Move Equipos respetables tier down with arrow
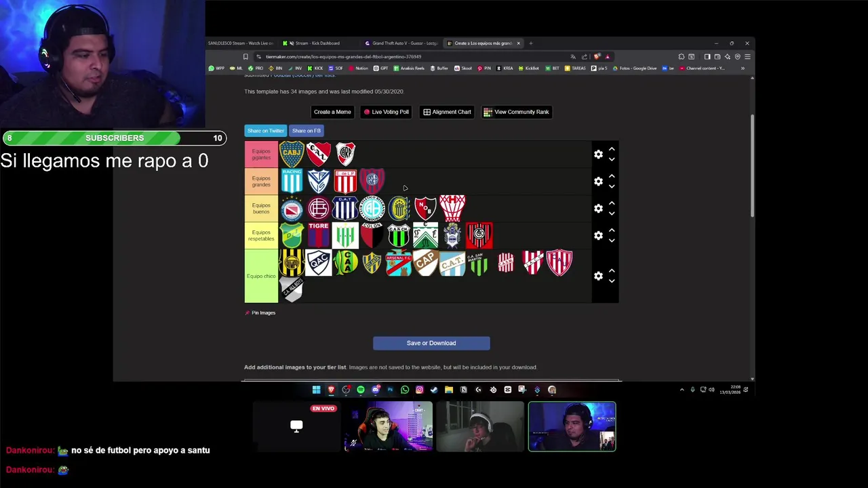 click(612, 241)
